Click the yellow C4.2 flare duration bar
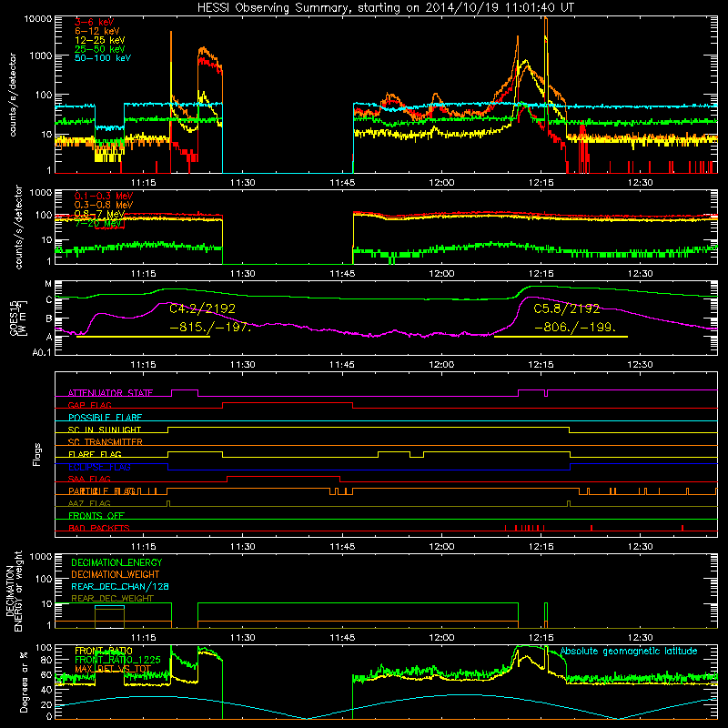 pos(143,337)
